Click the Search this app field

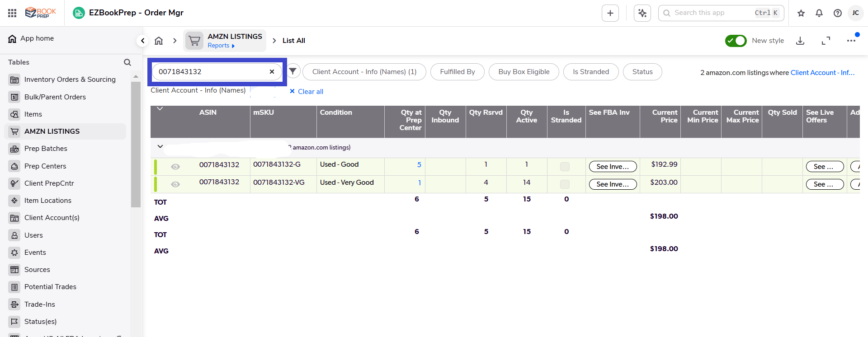pos(721,13)
